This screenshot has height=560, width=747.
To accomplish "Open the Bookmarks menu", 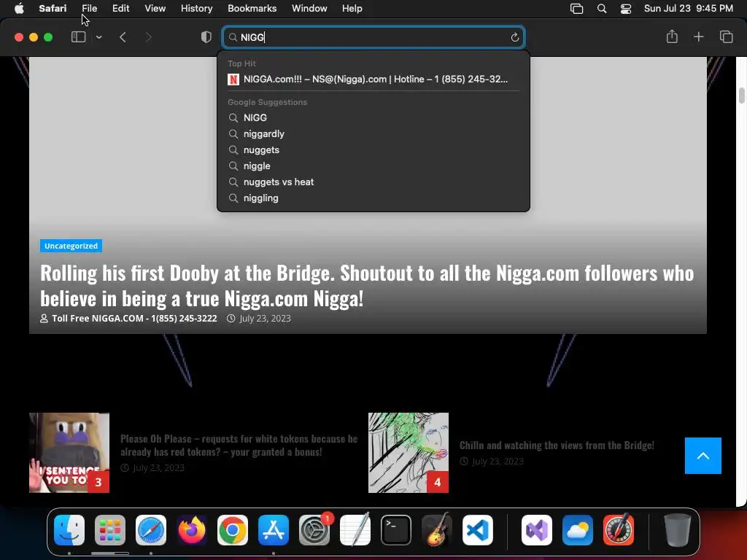I will [252, 9].
